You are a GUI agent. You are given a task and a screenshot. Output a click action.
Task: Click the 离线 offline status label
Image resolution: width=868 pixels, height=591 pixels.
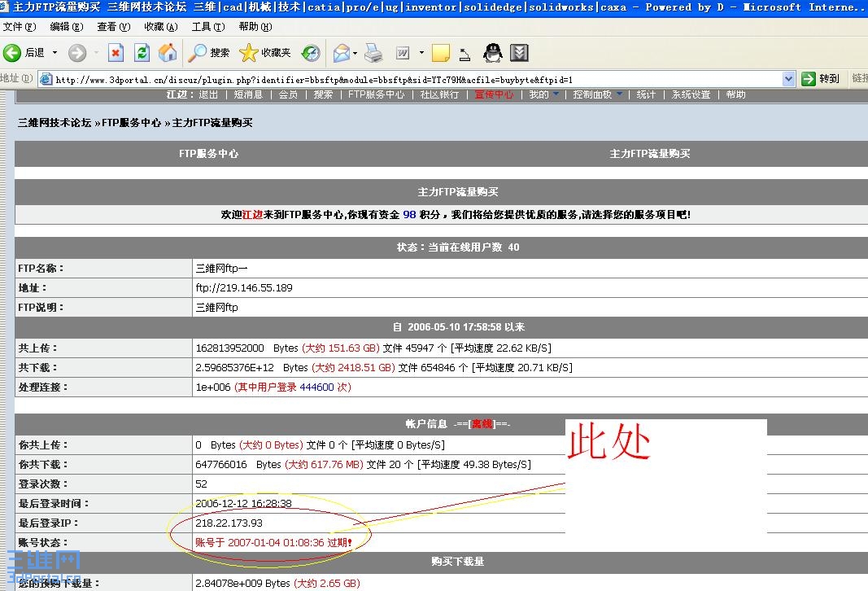pyautogui.click(x=482, y=424)
